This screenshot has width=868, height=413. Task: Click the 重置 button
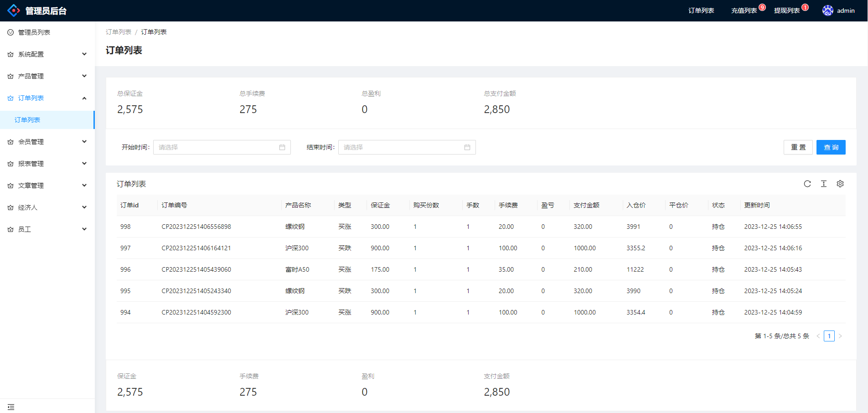(x=798, y=147)
